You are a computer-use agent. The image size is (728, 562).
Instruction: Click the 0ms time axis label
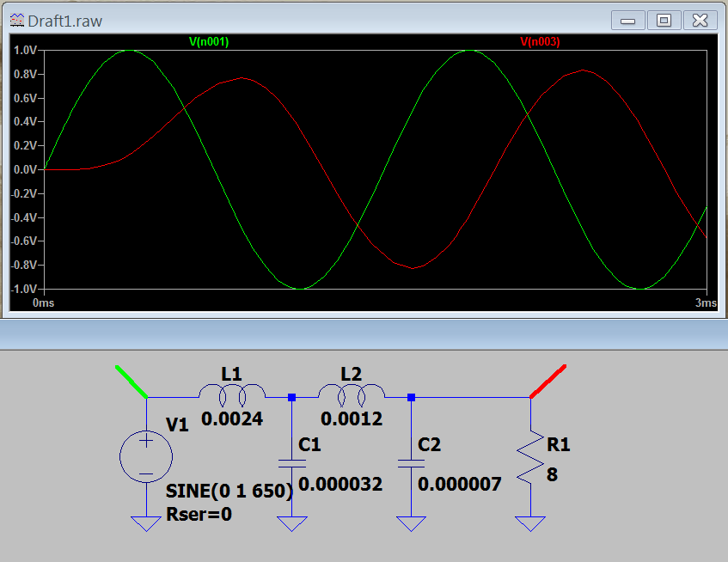coord(43,303)
